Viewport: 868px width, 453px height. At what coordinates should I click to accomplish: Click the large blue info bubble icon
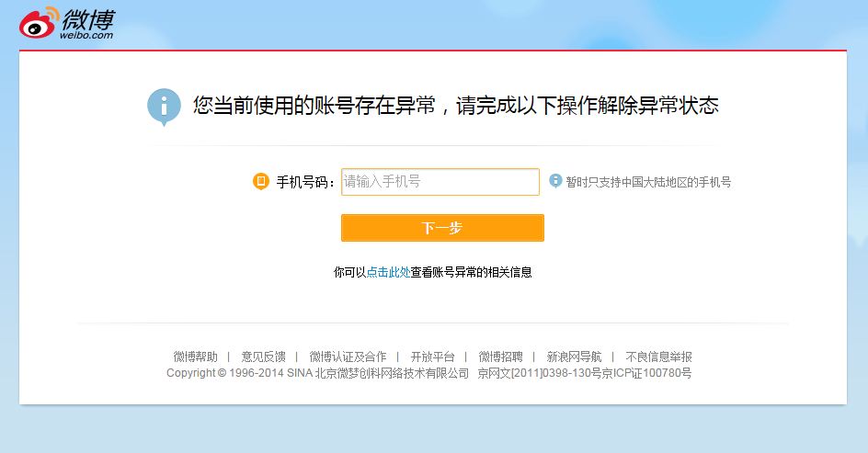[164, 107]
